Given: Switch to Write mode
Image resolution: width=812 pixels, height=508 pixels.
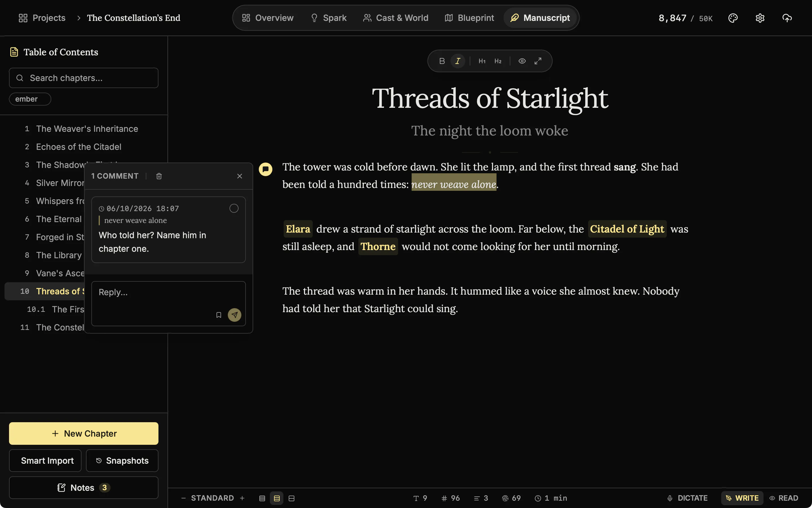Looking at the screenshot, I should click(742, 498).
